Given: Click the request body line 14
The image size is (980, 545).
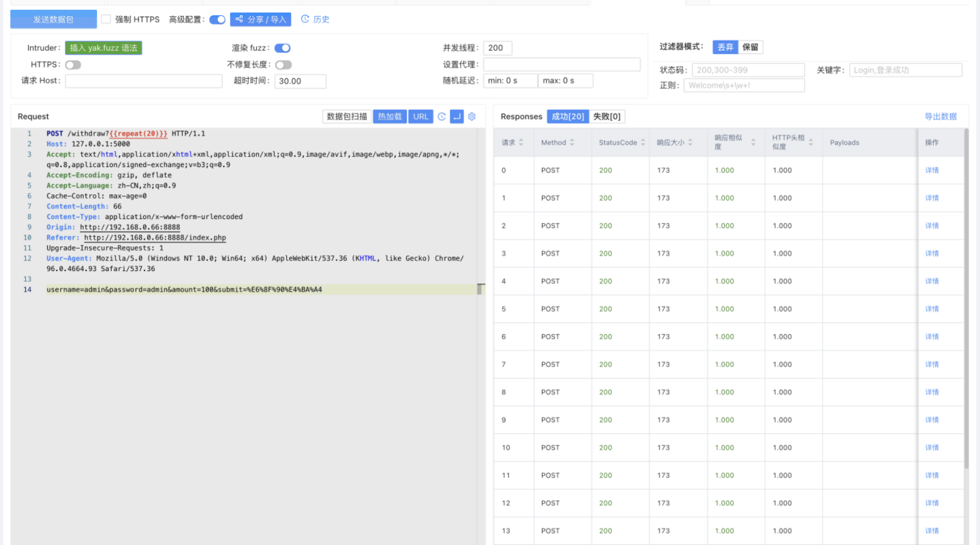Looking at the screenshot, I should tap(184, 290).
